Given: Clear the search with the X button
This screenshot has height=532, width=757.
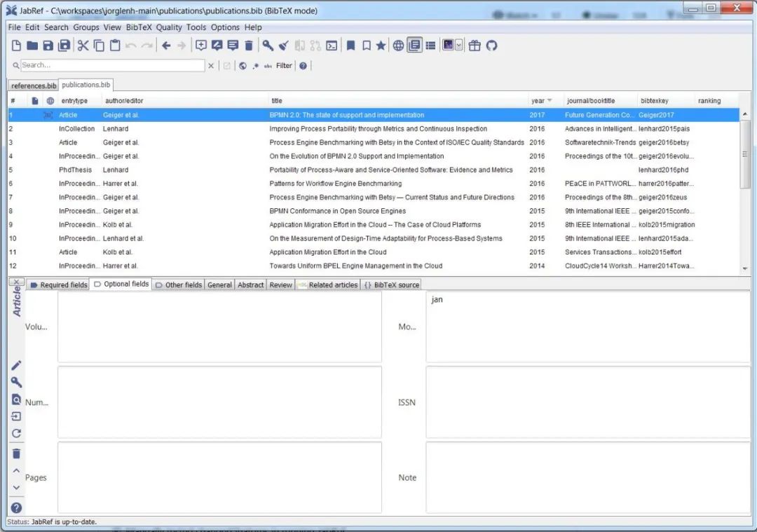Looking at the screenshot, I should click(211, 66).
